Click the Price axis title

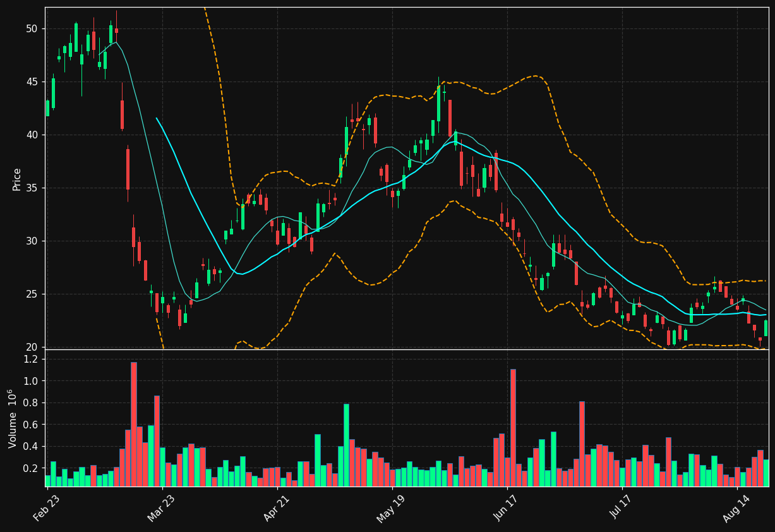(17, 179)
